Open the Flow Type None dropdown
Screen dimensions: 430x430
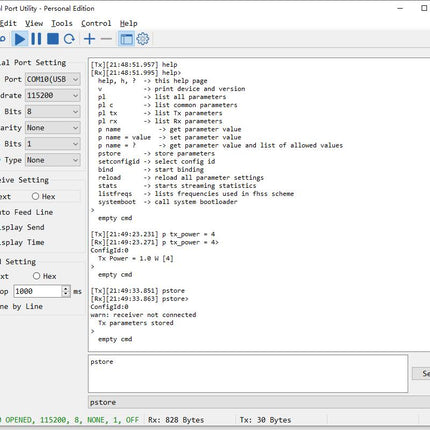[53, 160]
